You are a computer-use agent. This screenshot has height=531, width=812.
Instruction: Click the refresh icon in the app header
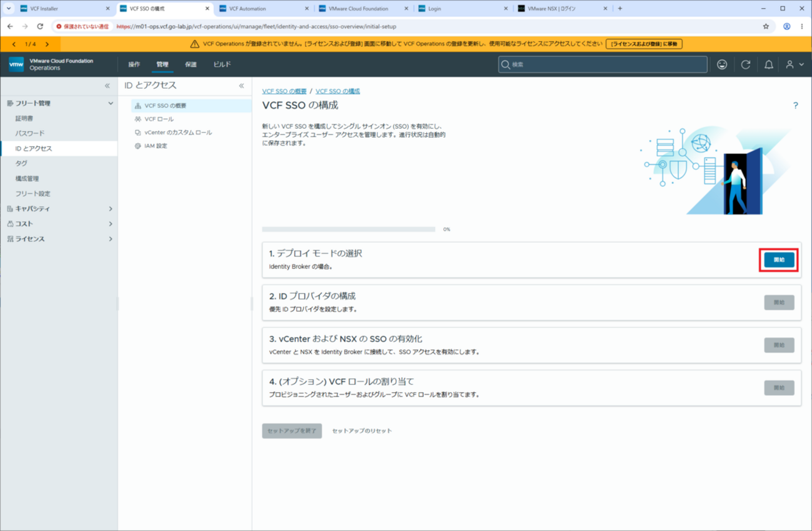coord(746,64)
